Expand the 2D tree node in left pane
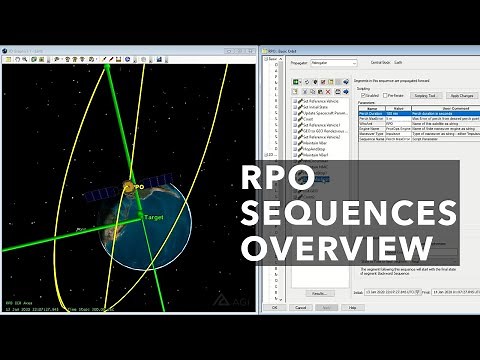The height and width of the screenshot is (360, 480). [266, 155]
